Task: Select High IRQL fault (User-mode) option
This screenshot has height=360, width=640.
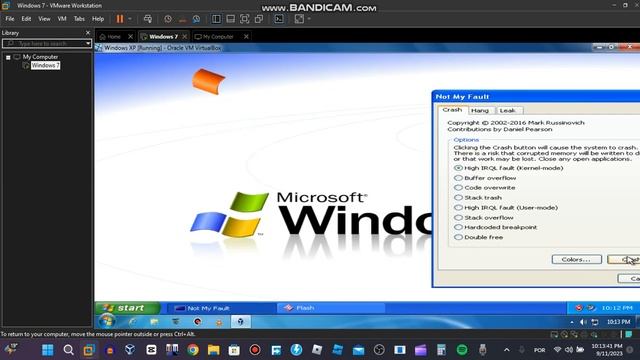Action: tap(506, 207)
